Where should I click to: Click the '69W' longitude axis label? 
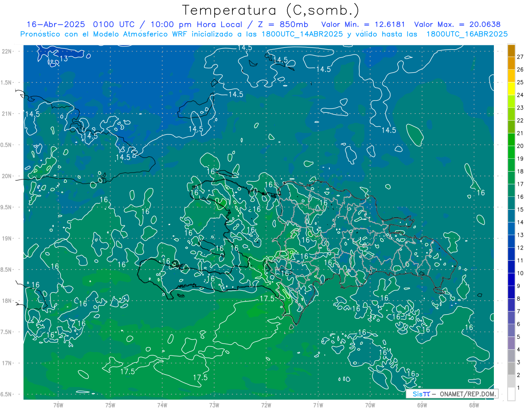[422, 405]
